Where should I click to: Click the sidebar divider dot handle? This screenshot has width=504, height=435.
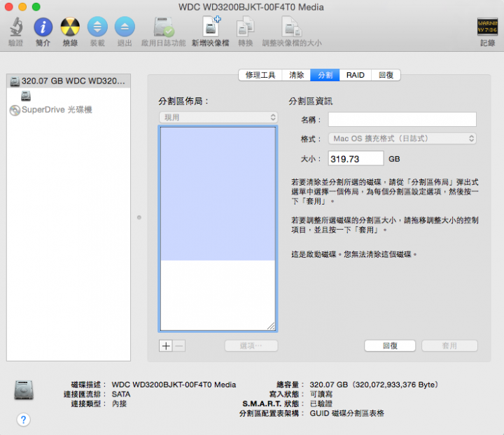139,217
